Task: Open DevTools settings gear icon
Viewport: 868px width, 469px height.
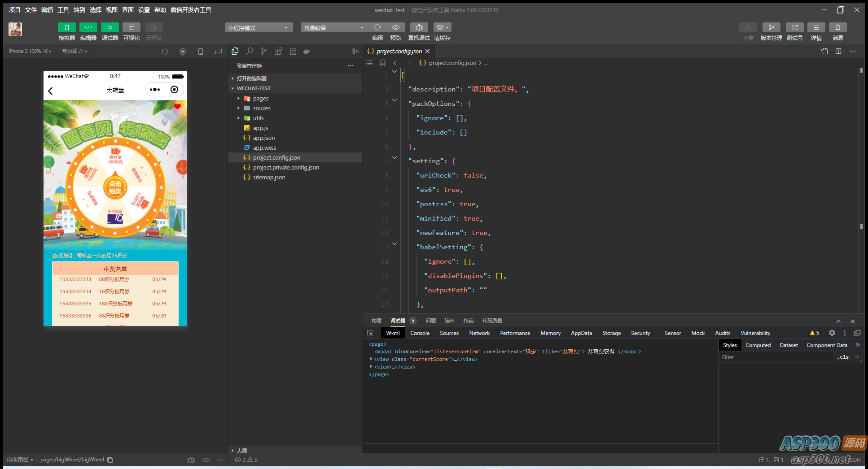Action: pyautogui.click(x=832, y=333)
